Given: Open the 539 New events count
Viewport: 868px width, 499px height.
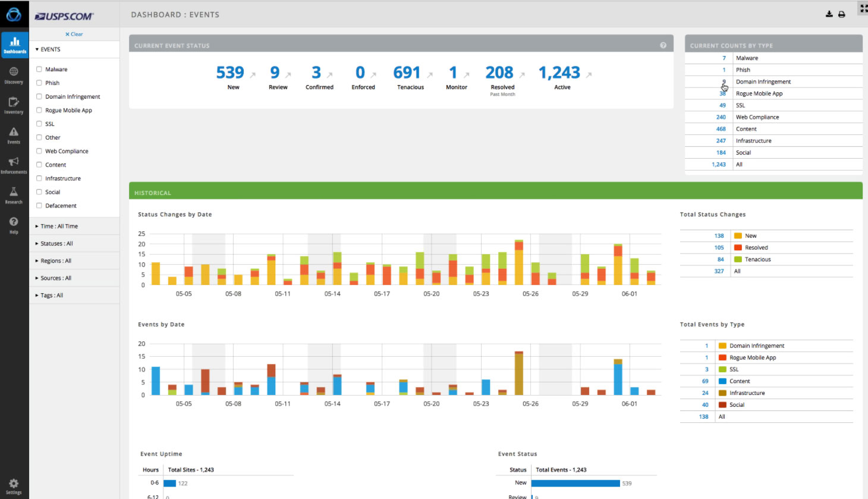Looking at the screenshot, I should (x=230, y=73).
